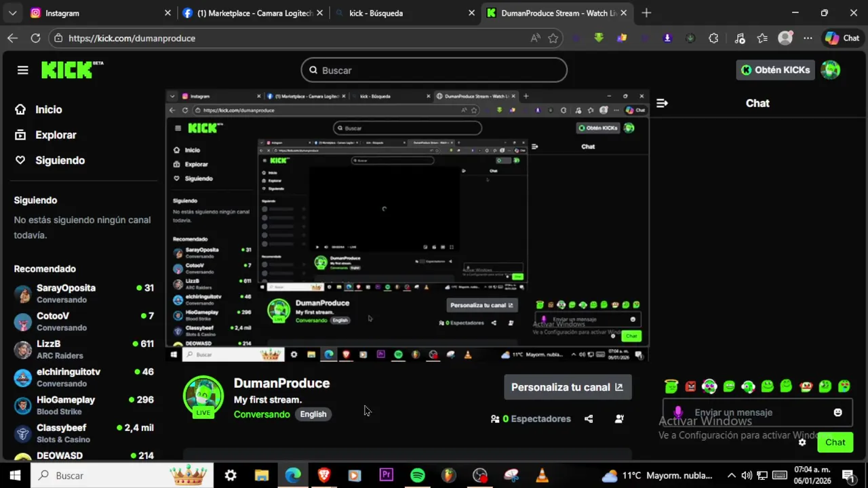Click the 0 Espectadores viewer count
Screen dimensions: 868x488
[x=531, y=419]
